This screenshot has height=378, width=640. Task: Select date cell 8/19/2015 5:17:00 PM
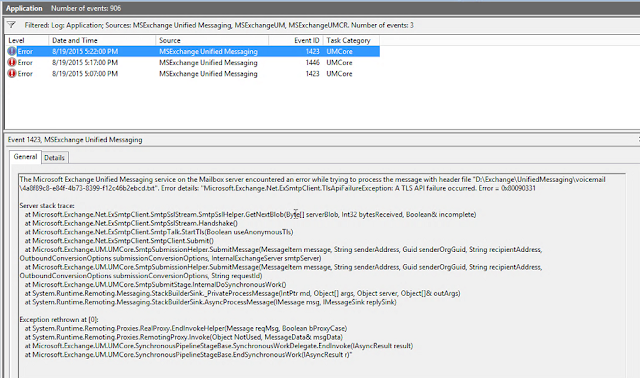[x=85, y=62]
